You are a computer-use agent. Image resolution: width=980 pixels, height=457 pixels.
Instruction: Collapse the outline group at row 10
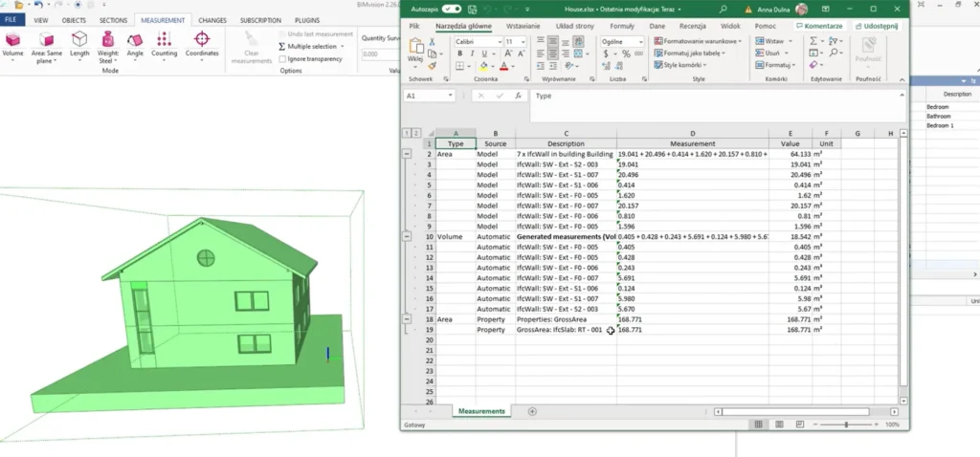408,235
